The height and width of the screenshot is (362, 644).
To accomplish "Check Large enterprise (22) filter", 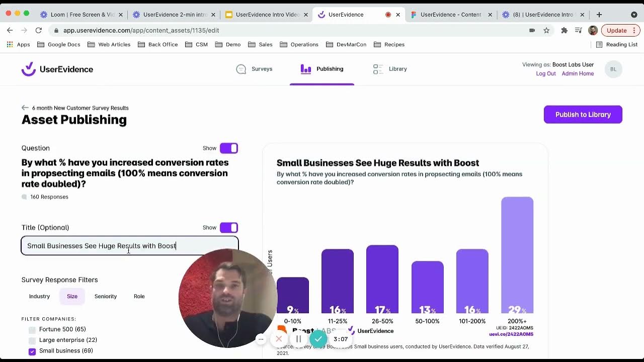I will point(32,340).
